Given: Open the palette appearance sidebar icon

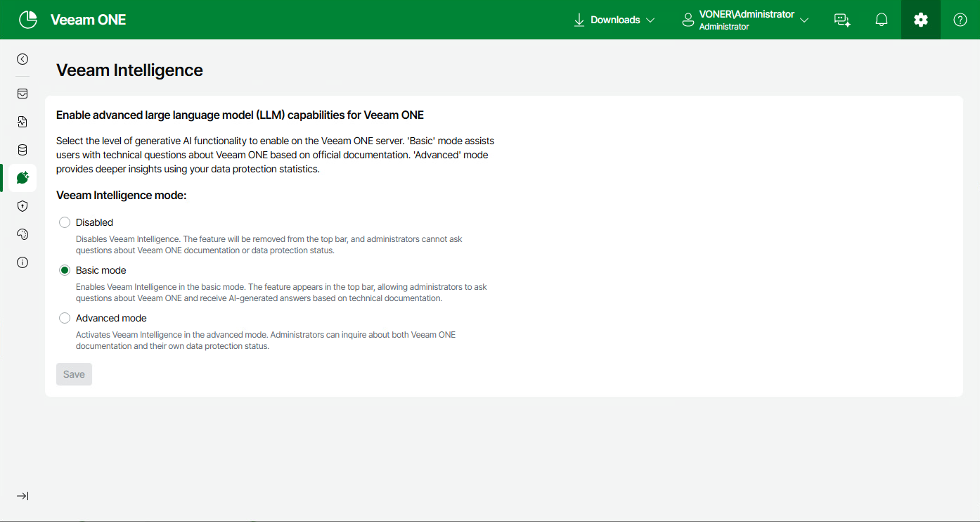Looking at the screenshot, I should [22, 234].
